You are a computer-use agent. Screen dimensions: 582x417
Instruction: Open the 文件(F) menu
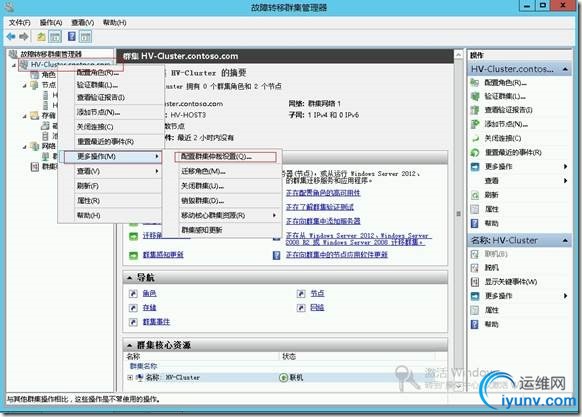pos(19,23)
